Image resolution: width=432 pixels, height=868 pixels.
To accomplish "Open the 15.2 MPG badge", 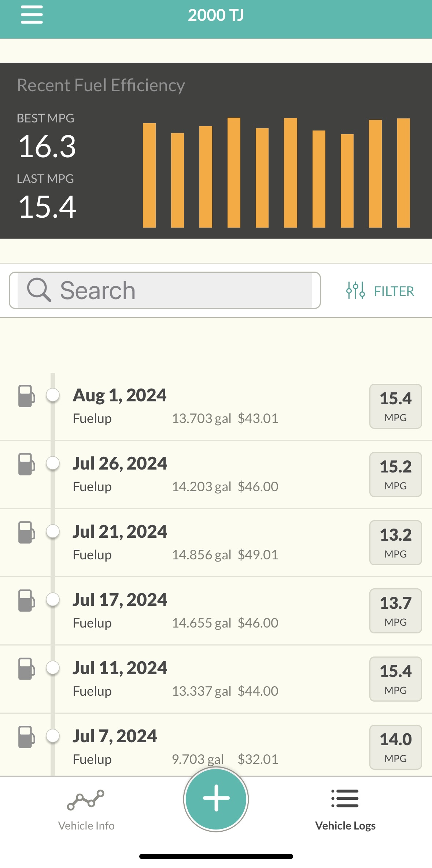I will coord(395,474).
